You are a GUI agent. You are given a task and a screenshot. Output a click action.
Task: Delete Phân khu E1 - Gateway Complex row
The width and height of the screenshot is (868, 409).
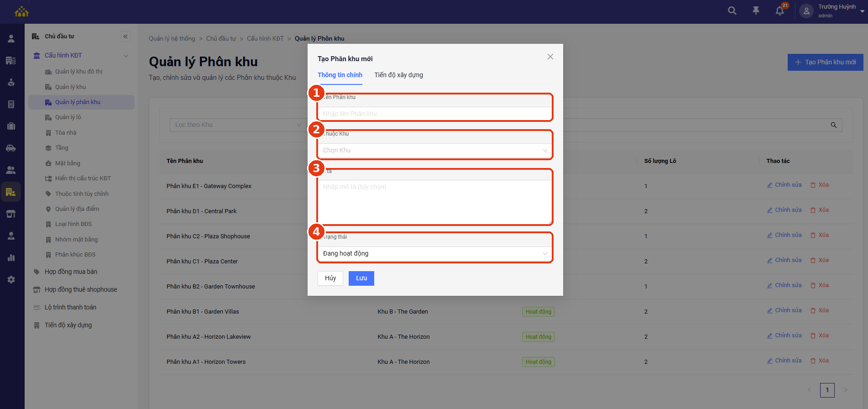pos(820,185)
